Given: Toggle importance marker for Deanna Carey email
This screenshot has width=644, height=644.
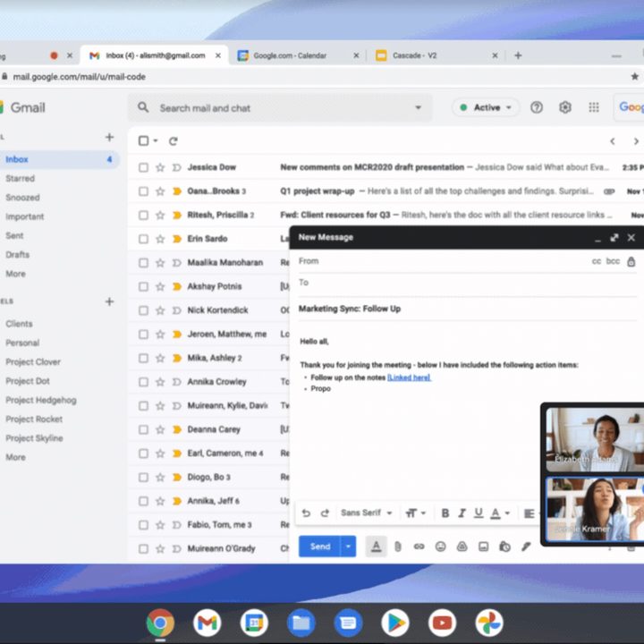Looking at the screenshot, I should click(x=177, y=429).
